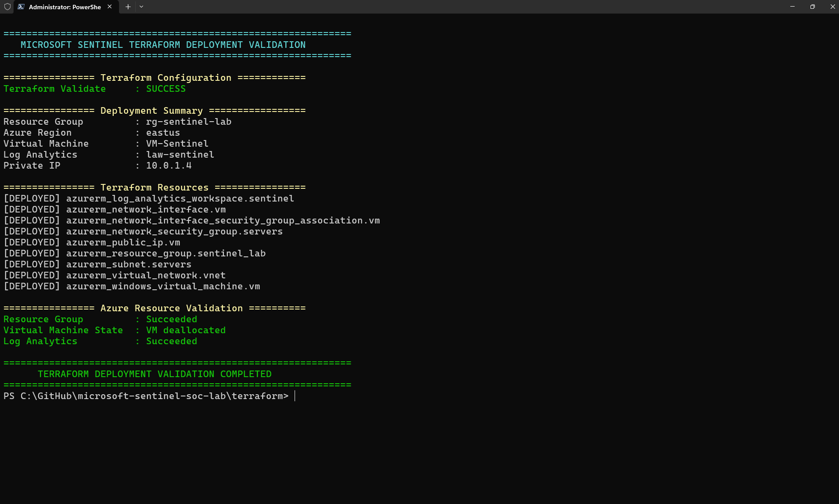839x504 pixels.
Task: Click the law-sentinel value
Action: 180,155
